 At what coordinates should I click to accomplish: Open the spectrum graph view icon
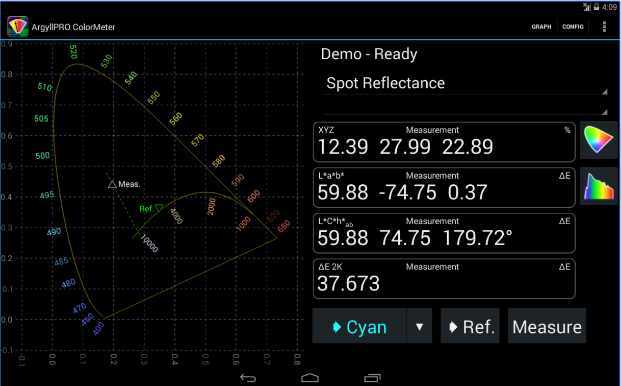tap(598, 186)
